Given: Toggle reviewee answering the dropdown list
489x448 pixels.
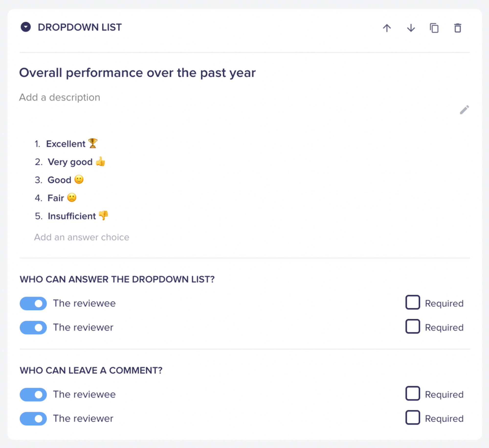Looking at the screenshot, I should [33, 303].
